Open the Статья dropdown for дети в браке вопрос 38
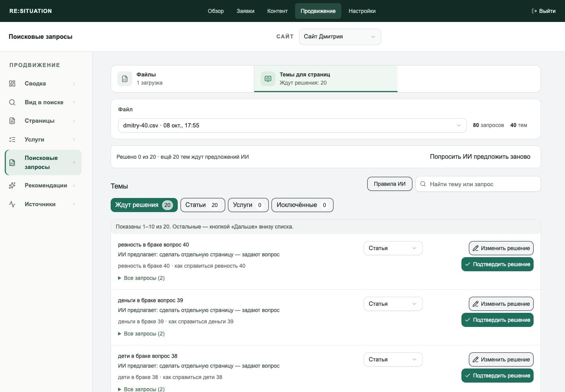 click(393, 359)
